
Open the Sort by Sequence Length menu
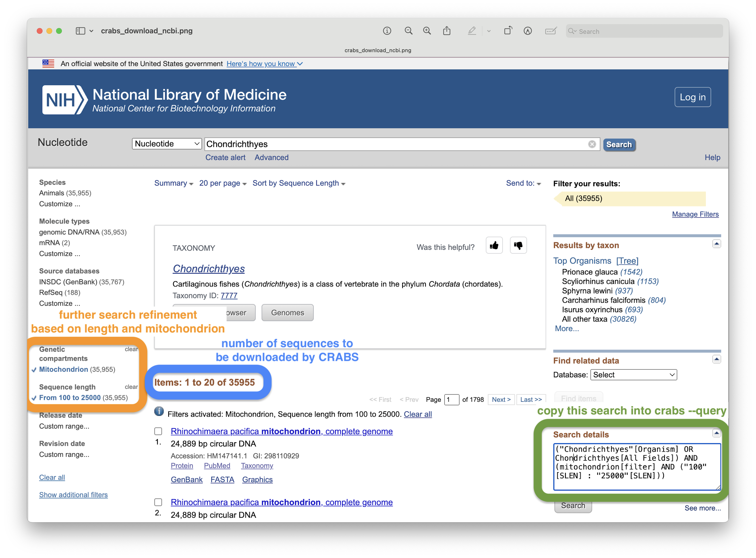(x=299, y=183)
